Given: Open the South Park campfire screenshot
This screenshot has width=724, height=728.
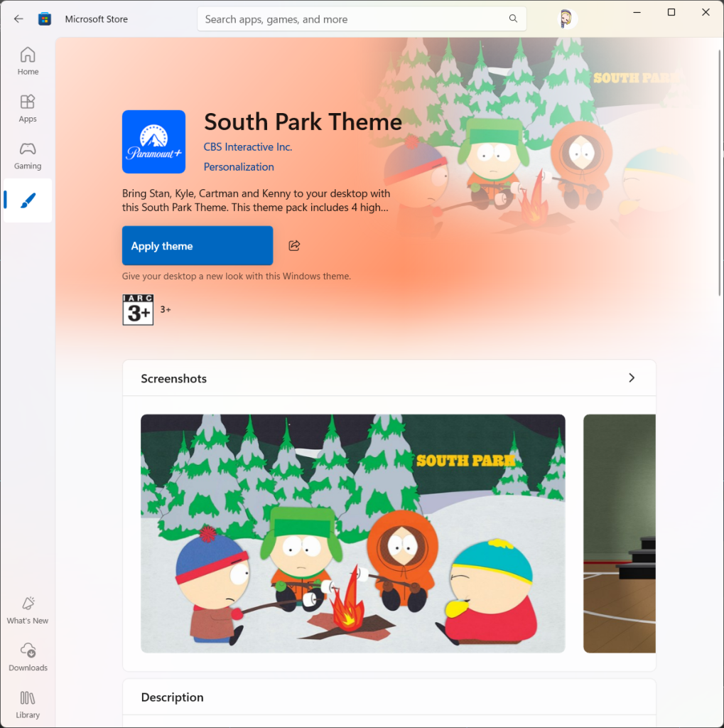Looking at the screenshot, I should 352,533.
